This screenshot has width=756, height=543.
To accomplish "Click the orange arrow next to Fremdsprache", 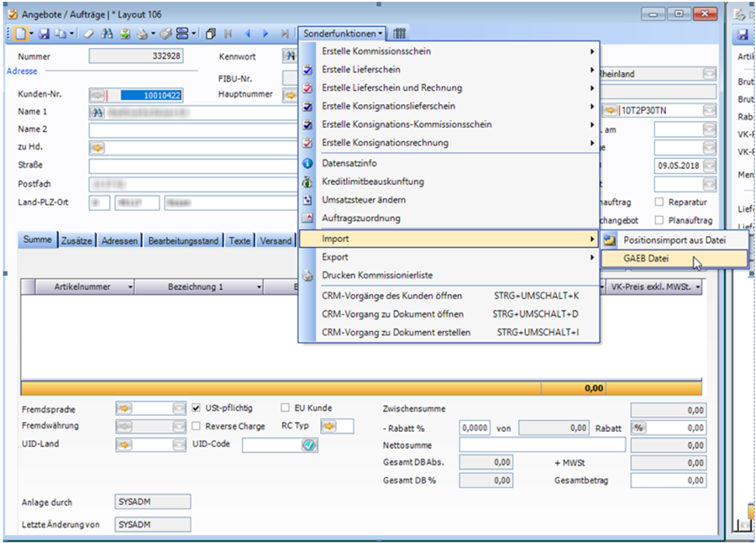I will pos(123,409).
